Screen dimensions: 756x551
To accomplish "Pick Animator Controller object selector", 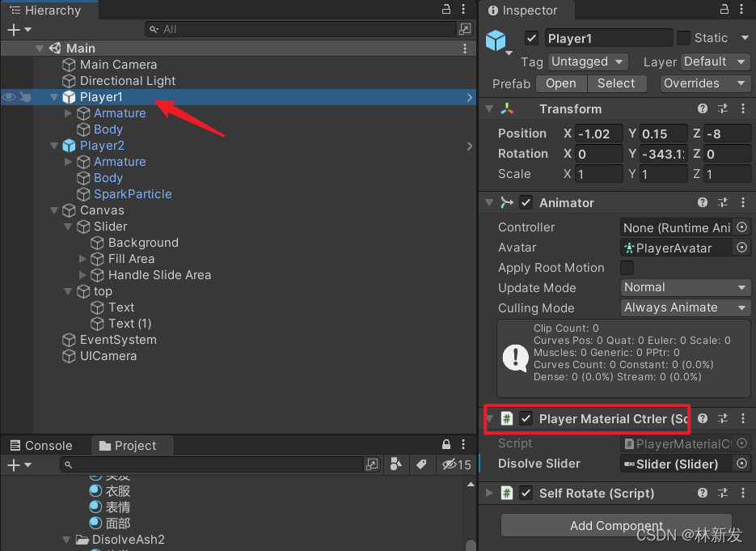I will click(x=742, y=227).
